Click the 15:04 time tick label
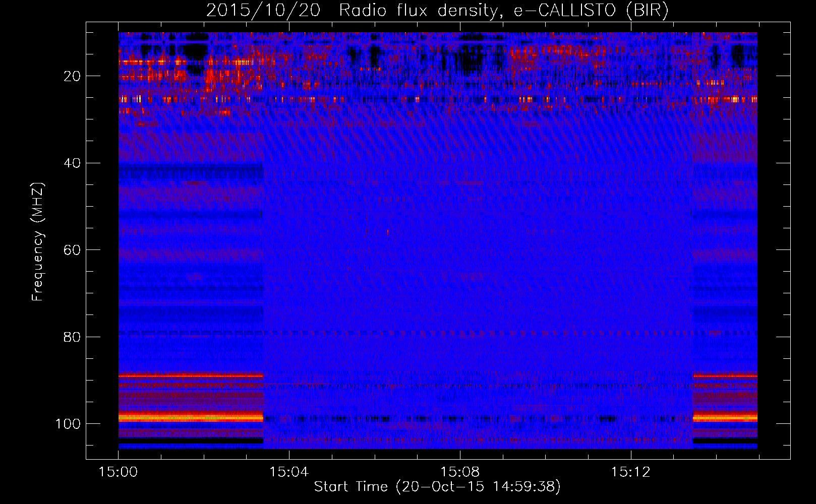 coord(289,472)
